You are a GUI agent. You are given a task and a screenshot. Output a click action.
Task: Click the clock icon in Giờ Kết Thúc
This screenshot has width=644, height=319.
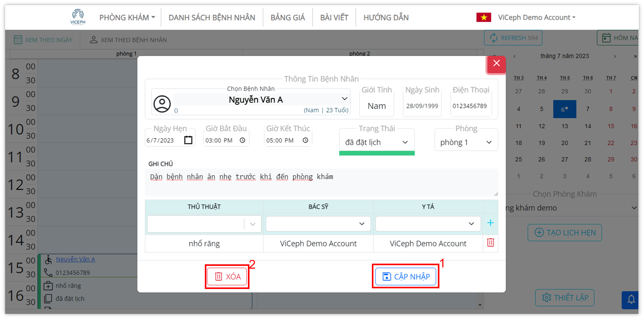pos(305,140)
